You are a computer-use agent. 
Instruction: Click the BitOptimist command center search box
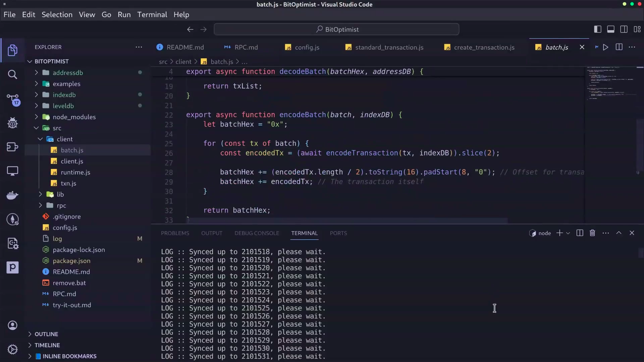click(x=336, y=29)
